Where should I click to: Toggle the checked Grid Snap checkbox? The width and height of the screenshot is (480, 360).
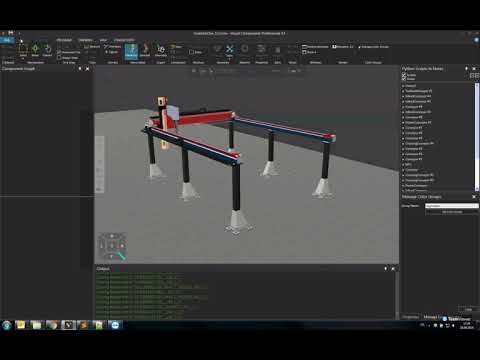click(59, 52)
